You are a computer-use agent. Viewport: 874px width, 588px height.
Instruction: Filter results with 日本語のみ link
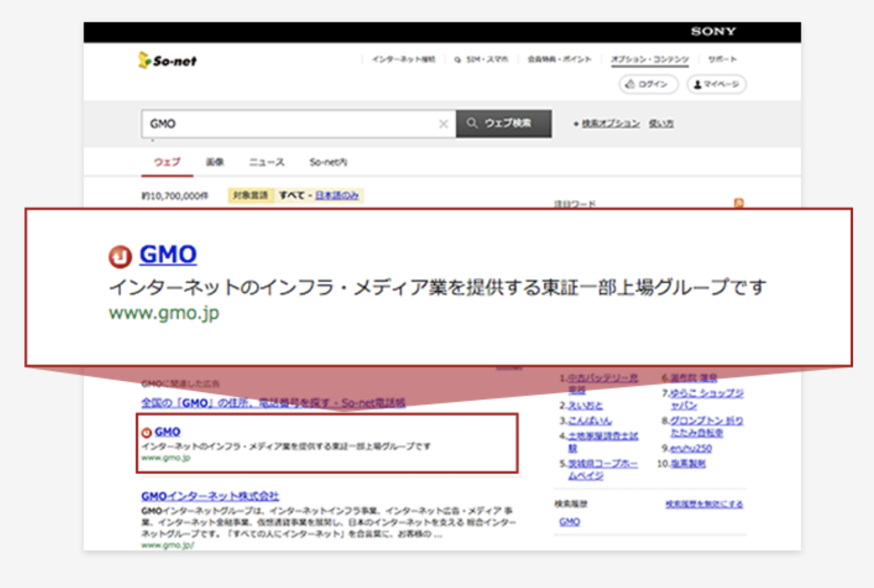pyautogui.click(x=337, y=195)
